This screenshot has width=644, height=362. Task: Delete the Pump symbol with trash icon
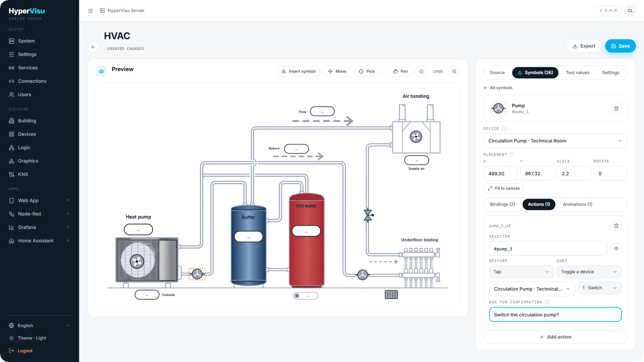point(616,109)
